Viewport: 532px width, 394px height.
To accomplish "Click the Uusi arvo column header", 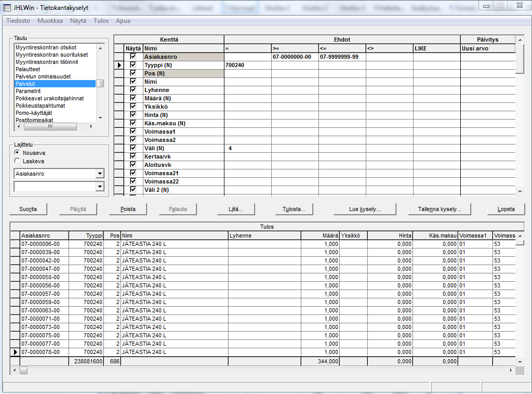I will pyautogui.click(x=487, y=48).
